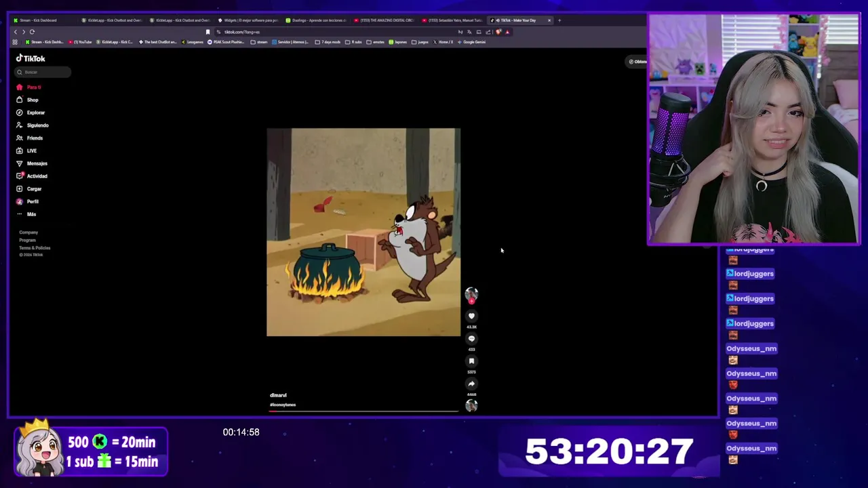
Task: Open Mensajes inbox
Action: tap(32, 163)
